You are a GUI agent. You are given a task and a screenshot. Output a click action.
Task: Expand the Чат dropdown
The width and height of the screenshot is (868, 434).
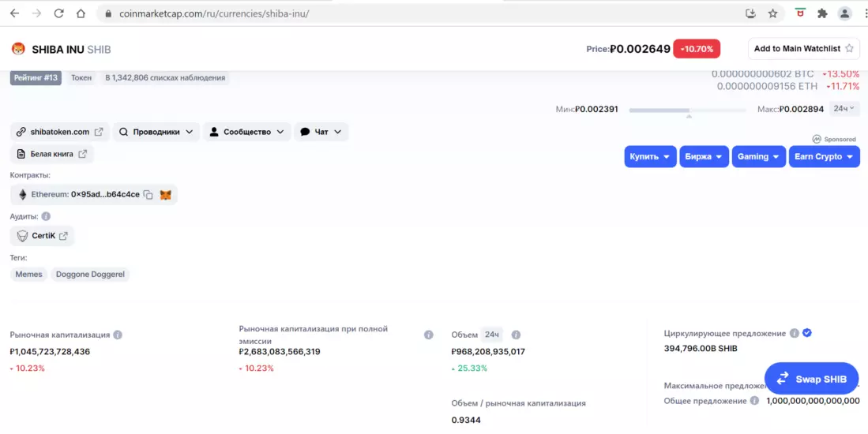pyautogui.click(x=321, y=132)
